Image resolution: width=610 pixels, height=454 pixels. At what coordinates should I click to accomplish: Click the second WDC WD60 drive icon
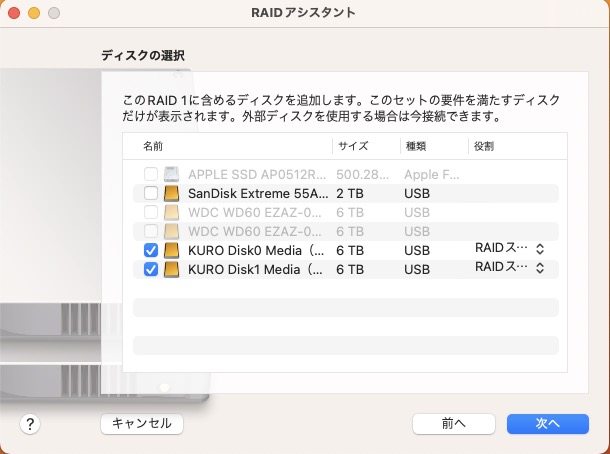pyautogui.click(x=172, y=230)
